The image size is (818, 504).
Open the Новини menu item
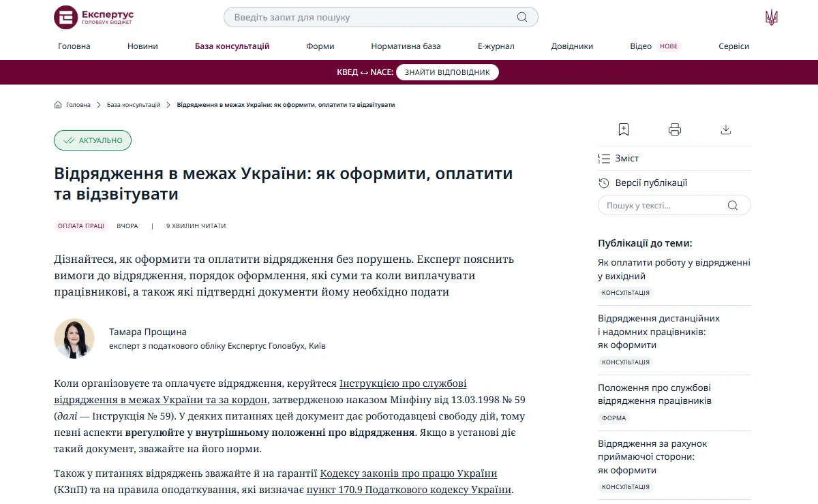[x=142, y=46]
